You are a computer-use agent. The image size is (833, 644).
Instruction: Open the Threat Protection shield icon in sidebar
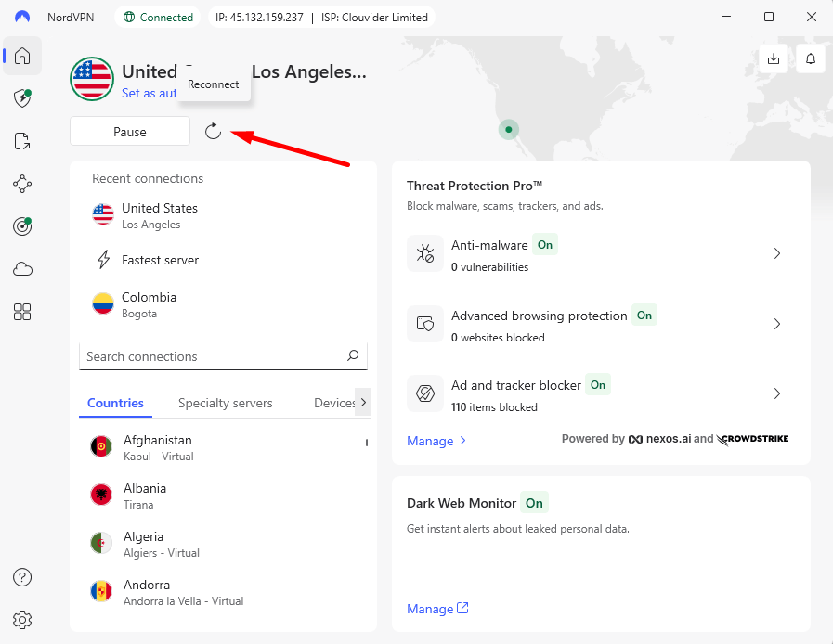(22, 98)
